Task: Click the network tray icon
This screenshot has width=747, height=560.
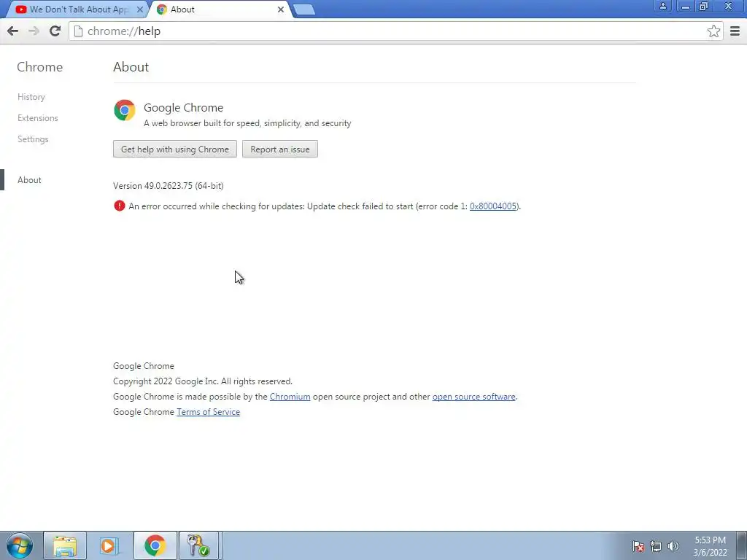Action: point(656,546)
